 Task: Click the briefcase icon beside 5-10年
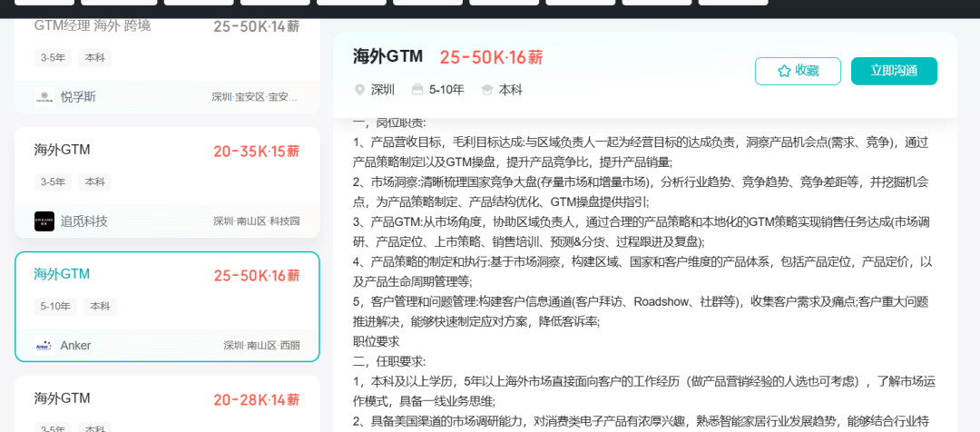(417, 90)
